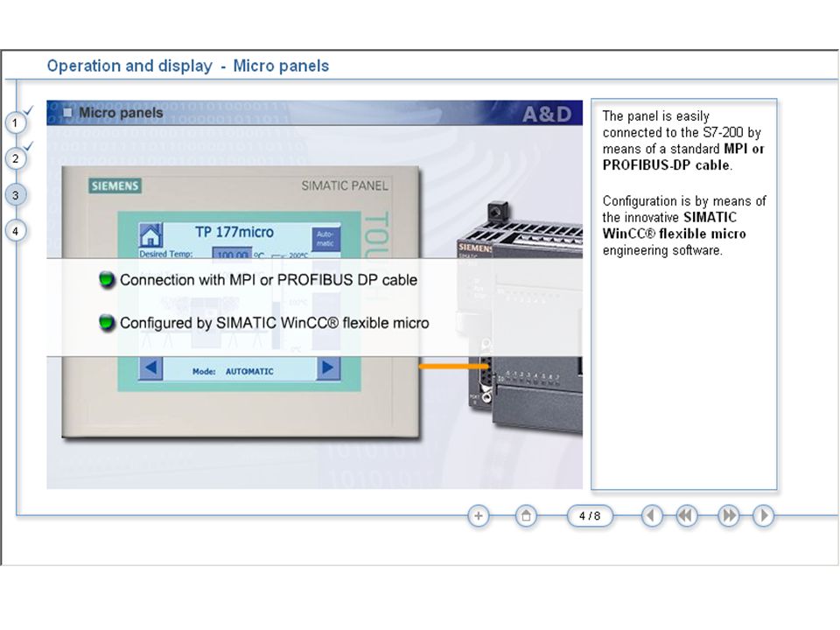
Task: Jump back with the double left arrow
Action: (686, 516)
